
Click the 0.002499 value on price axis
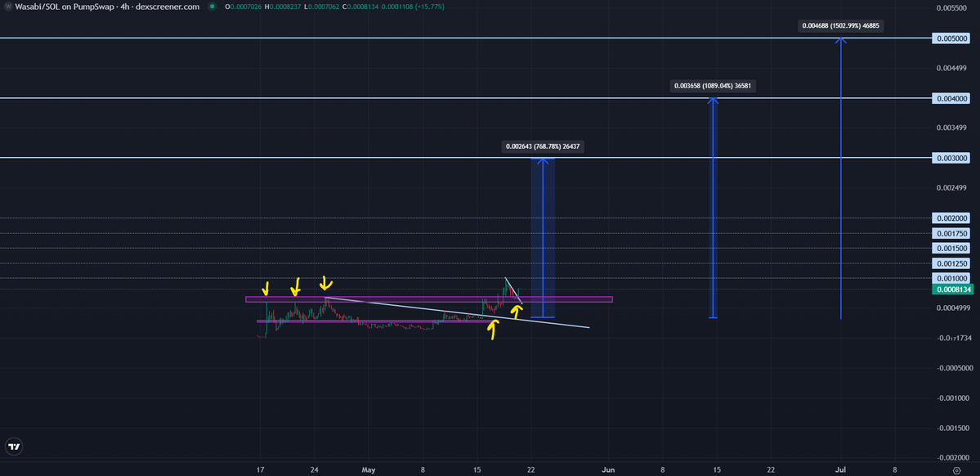click(952, 187)
